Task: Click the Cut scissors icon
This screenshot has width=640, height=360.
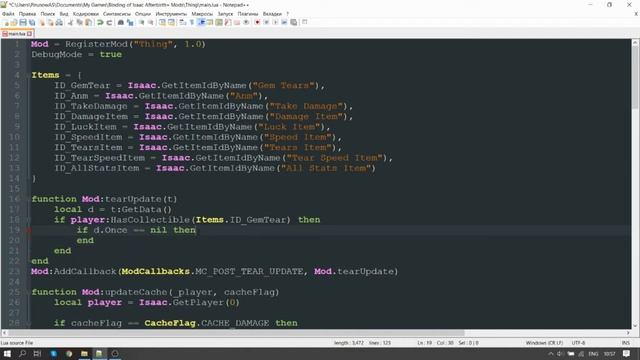Action: pyautogui.click(x=70, y=22)
